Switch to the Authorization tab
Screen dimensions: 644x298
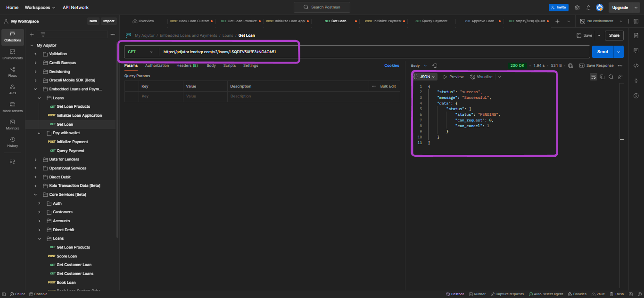tap(157, 65)
